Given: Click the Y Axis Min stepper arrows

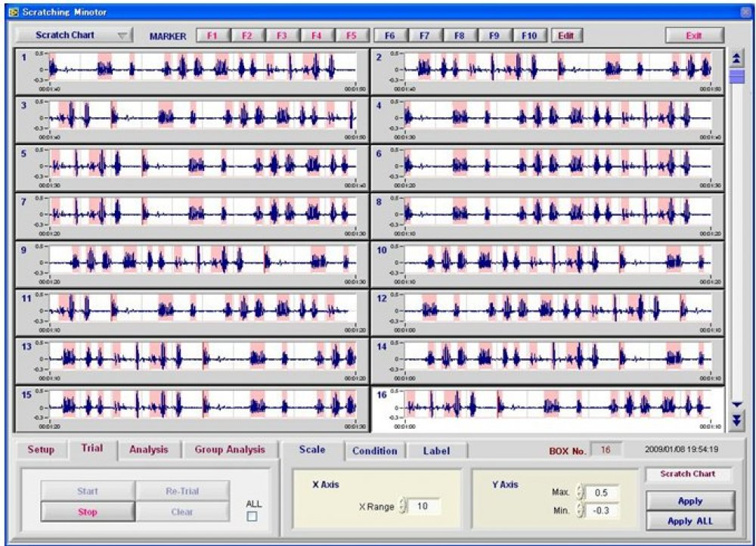Looking at the screenshot, I should [x=580, y=510].
